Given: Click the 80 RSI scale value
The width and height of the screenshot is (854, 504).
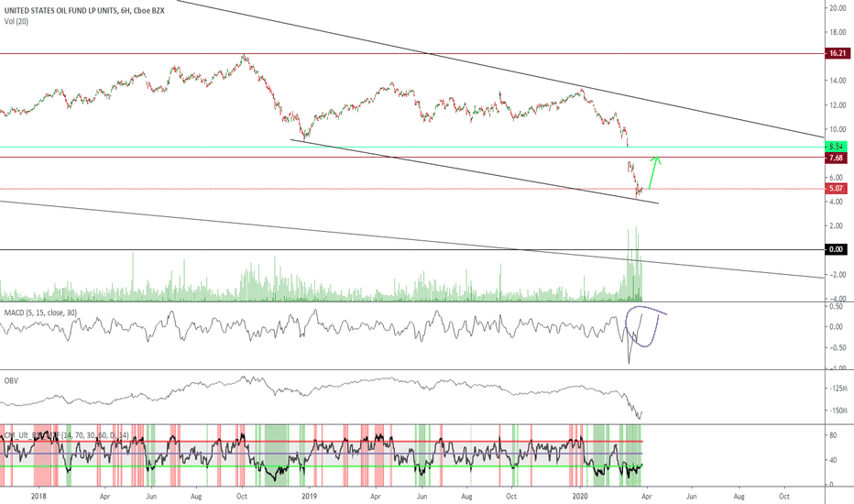Looking at the screenshot, I should click(x=833, y=435).
